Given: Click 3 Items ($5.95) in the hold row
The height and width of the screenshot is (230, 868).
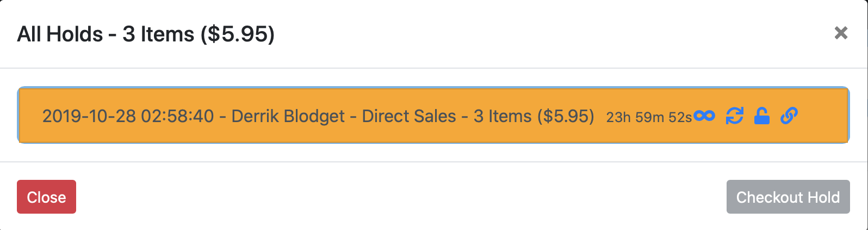Looking at the screenshot, I should tap(534, 116).
